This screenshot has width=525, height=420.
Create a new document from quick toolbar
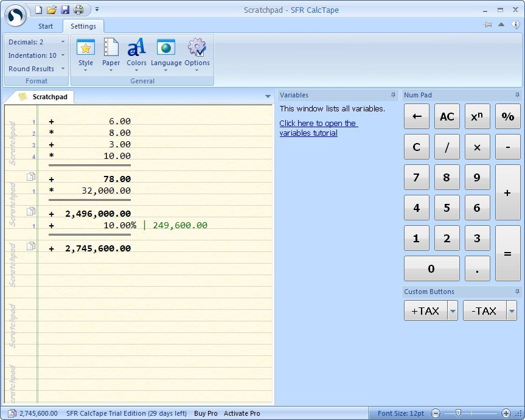39,10
